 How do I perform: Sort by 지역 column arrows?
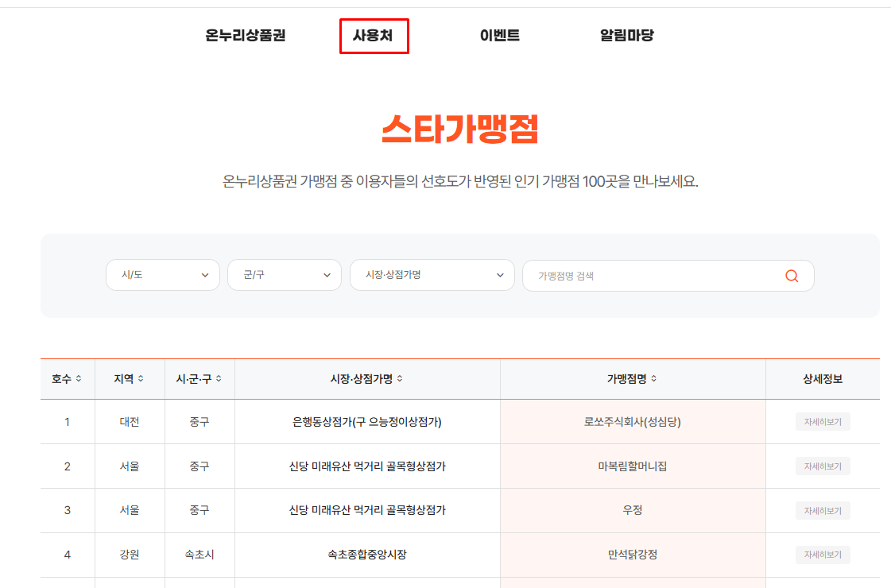tap(141, 379)
